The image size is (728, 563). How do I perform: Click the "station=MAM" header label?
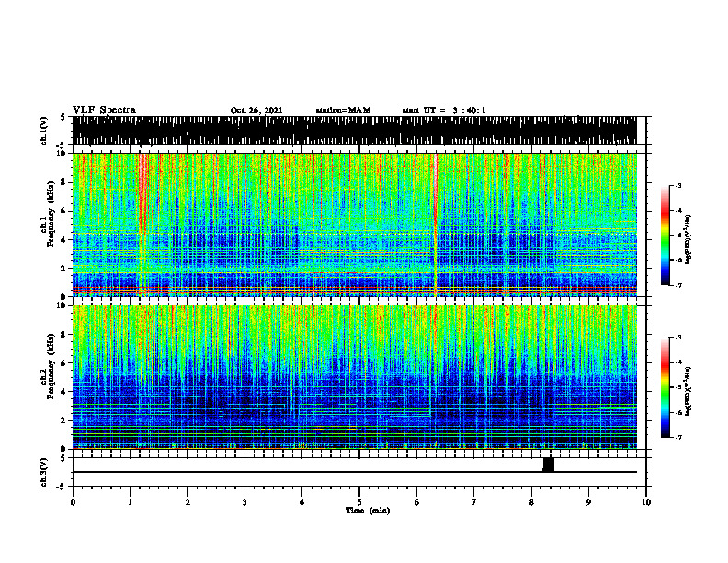pos(343,110)
